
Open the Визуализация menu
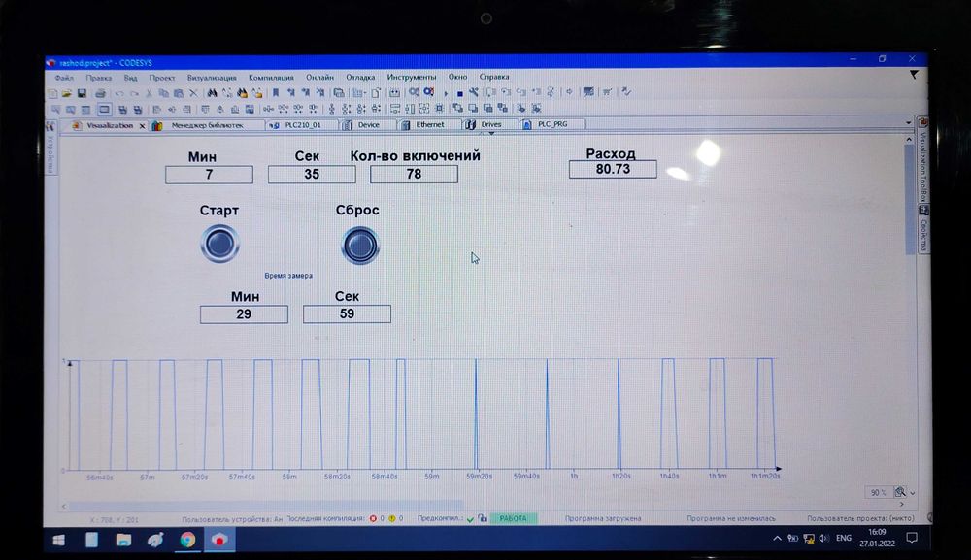point(212,78)
